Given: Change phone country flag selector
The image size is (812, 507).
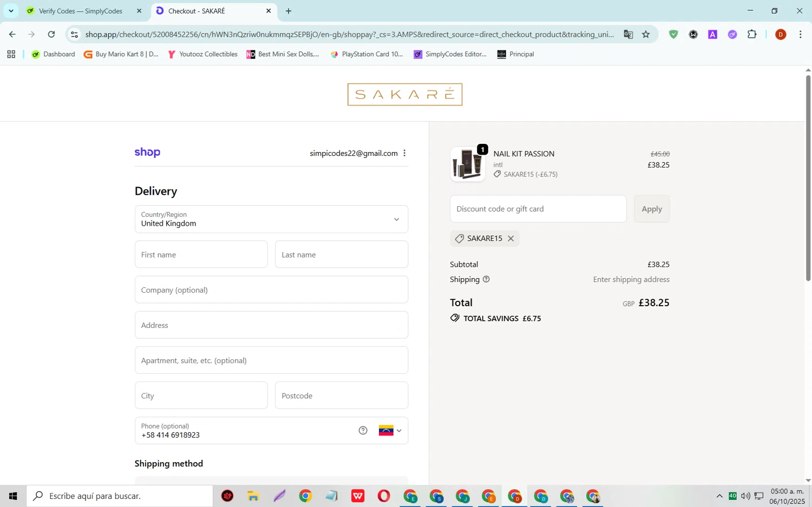Looking at the screenshot, I should tap(390, 431).
